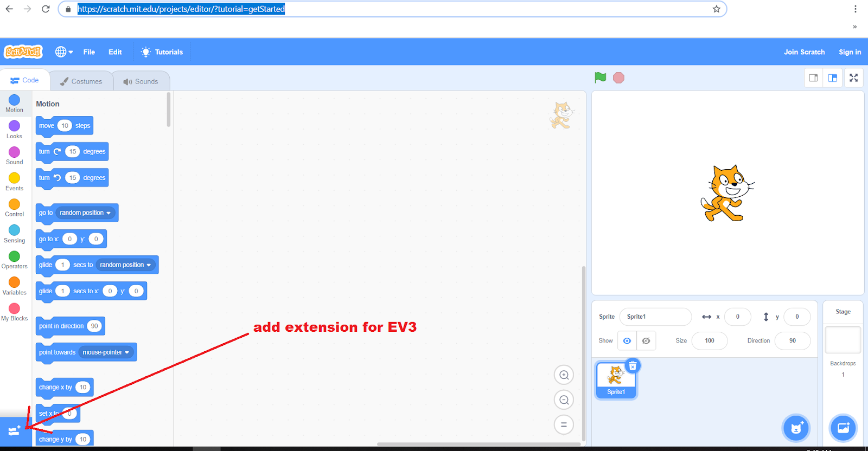Click Join Scratch link
The width and height of the screenshot is (868, 451).
[x=804, y=52]
